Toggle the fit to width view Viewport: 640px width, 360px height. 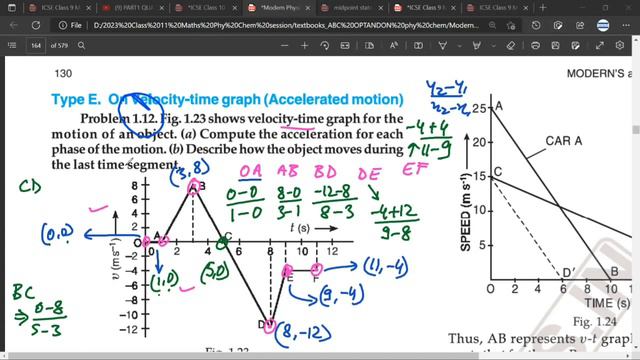point(345,45)
